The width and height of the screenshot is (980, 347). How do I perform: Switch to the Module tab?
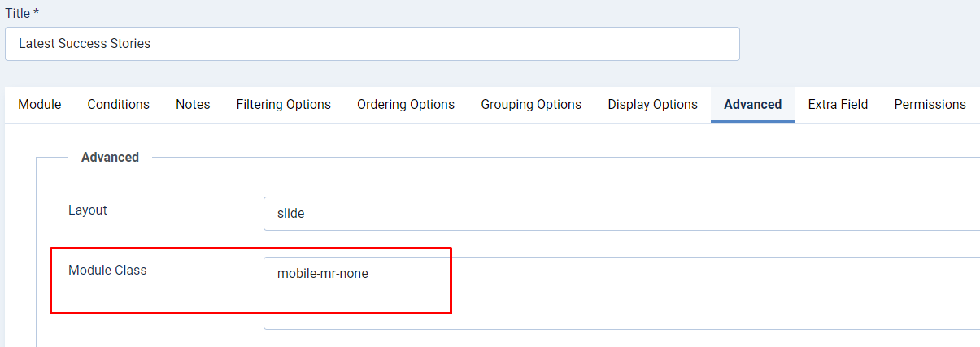40,105
